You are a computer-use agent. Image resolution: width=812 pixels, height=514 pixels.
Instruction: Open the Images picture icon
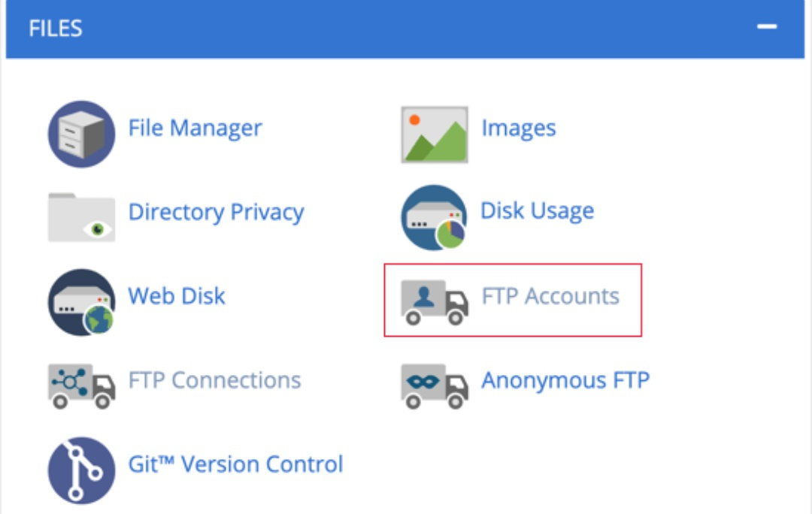(x=434, y=134)
